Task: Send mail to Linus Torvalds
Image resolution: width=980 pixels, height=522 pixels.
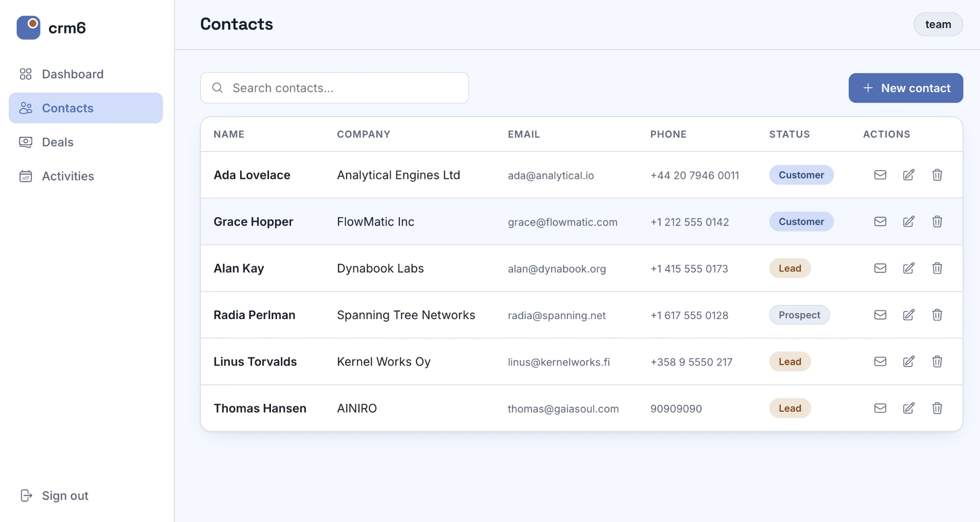Action: click(x=880, y=361)
